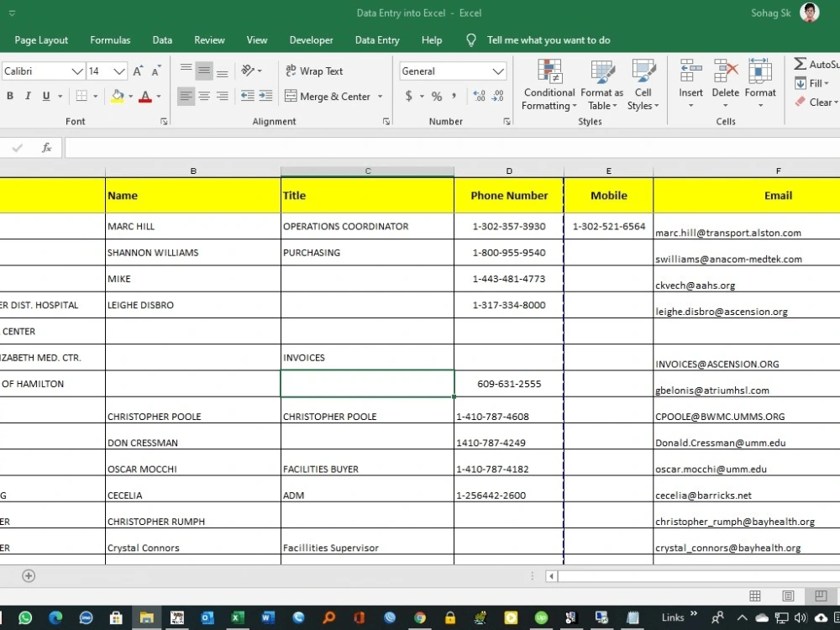Toggle Align Right
Viewport: 840px width, 630px height.
[x=223, y=96]
